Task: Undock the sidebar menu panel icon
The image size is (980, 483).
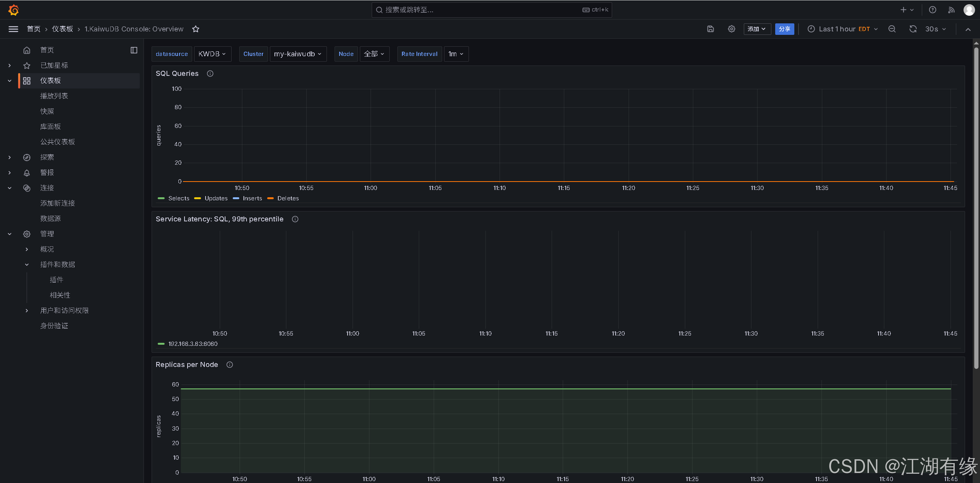Action: [x=134, y=50]
